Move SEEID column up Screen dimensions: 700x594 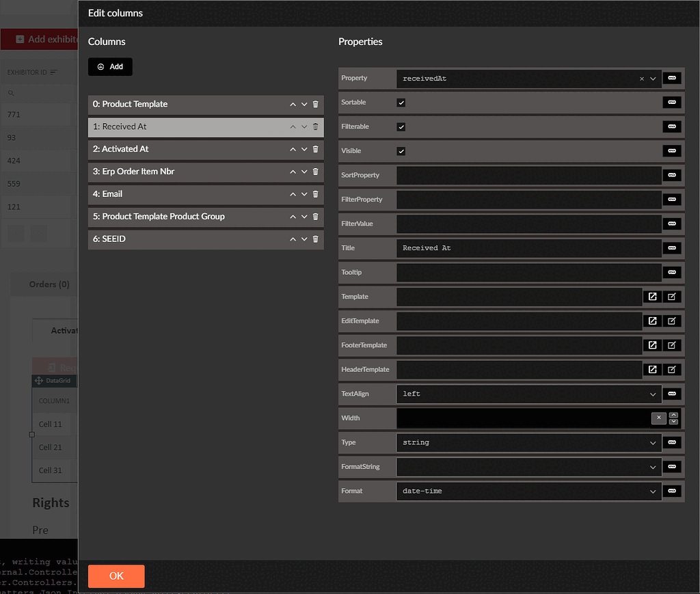pos(293,239)
